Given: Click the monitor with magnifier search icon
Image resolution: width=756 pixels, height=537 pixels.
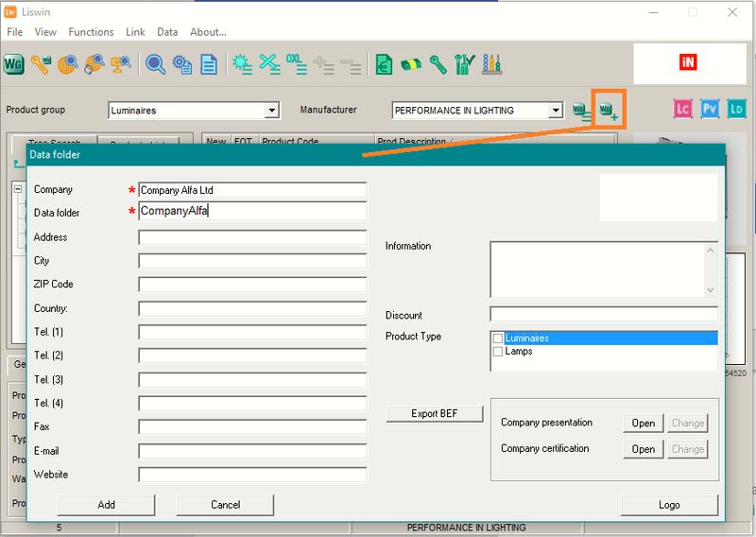Looking at the screenshot, I should coord(121,64).
